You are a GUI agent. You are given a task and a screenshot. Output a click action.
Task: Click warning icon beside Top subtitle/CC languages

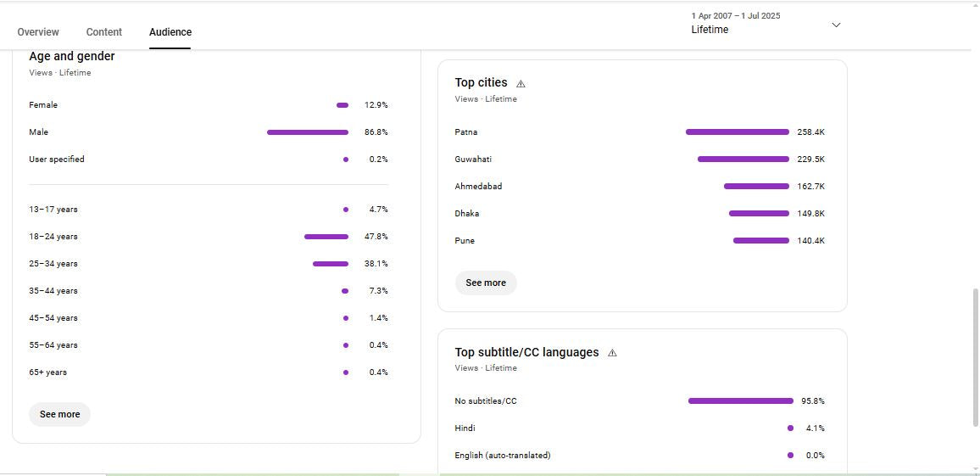[x=612, y=353]
